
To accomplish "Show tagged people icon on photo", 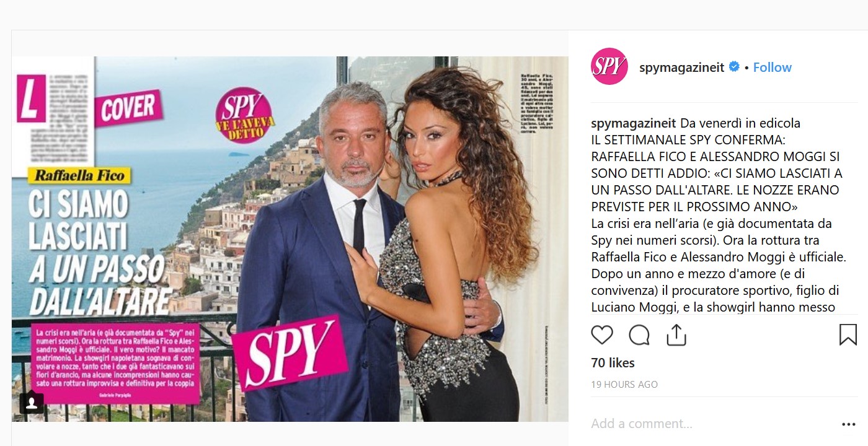I will [x=32, y=403].
